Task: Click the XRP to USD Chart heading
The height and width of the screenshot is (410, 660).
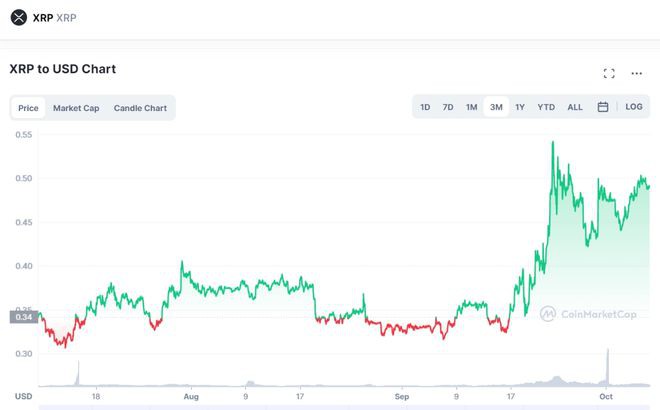Action: pyautogui.click(x=63, y=69)
